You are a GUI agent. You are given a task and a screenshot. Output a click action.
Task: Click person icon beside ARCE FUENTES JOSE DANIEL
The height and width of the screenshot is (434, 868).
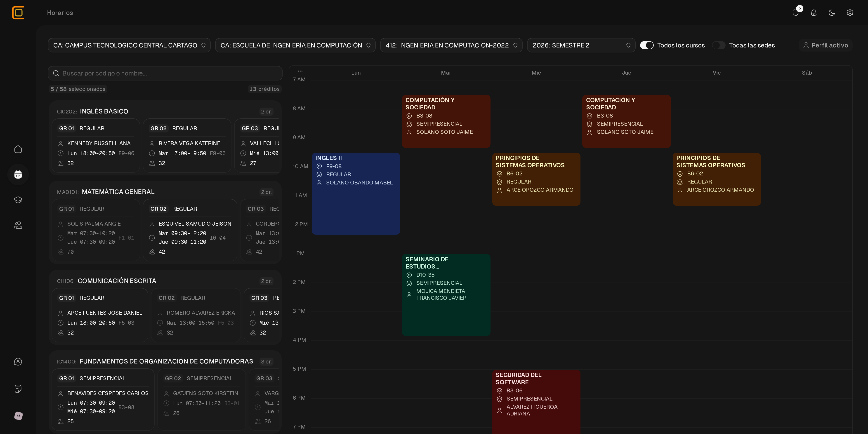61,313
